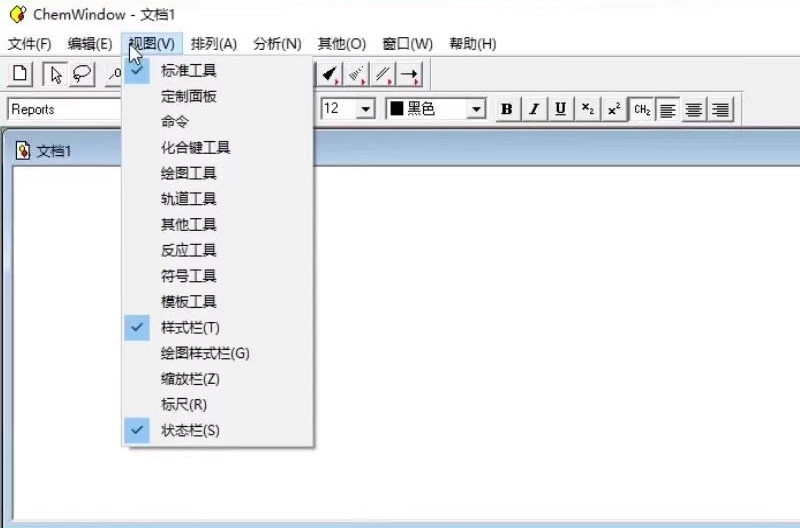Open the 排列(A) menu
Viewport: 800px width, 528px height.
pyautogui.click(x=214, y=44)
